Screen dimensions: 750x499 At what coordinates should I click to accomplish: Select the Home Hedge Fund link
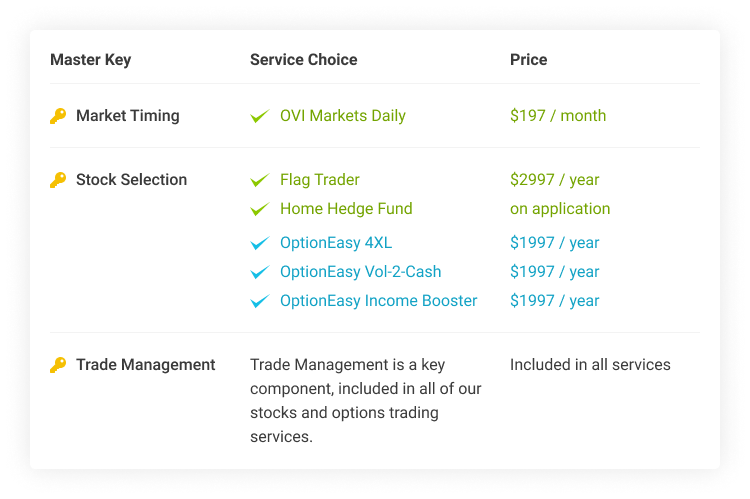346,209
